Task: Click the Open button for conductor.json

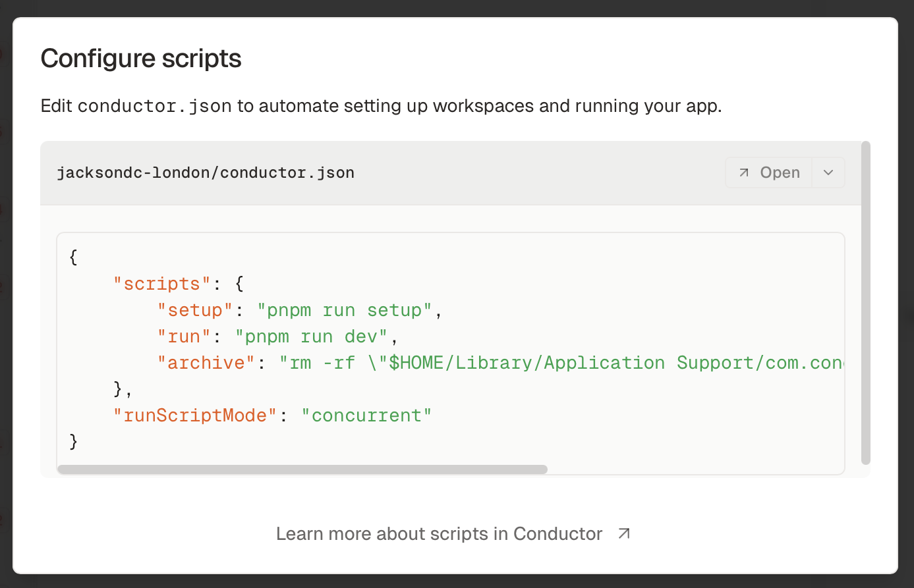Action: (769, 173)
